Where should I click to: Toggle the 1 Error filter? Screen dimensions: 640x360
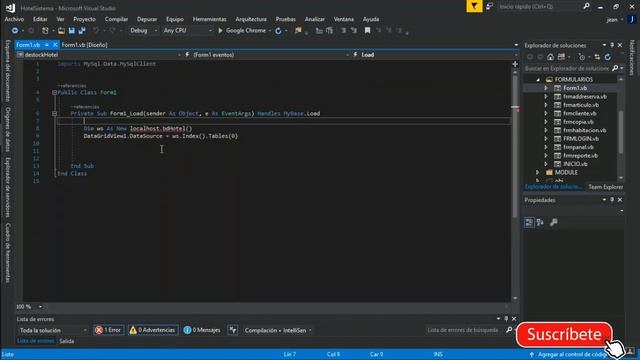pos(109,330)
